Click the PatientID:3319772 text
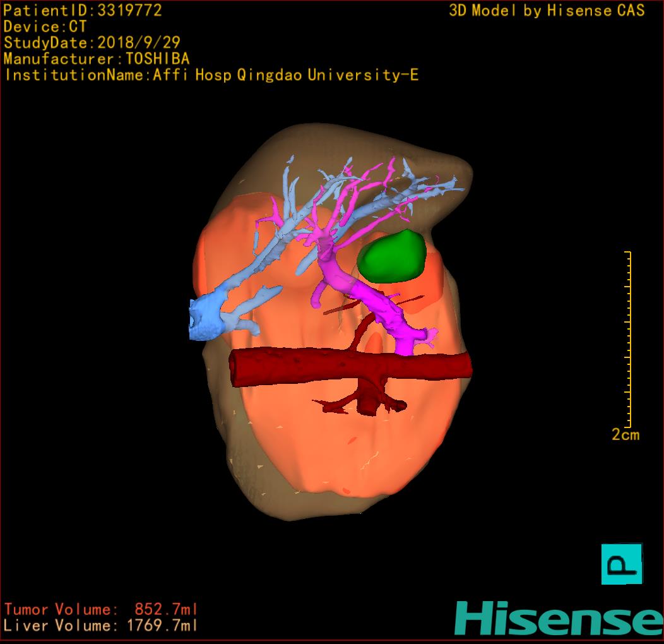The width and height of the screenshot is (664, 644). tap(83, 10)
